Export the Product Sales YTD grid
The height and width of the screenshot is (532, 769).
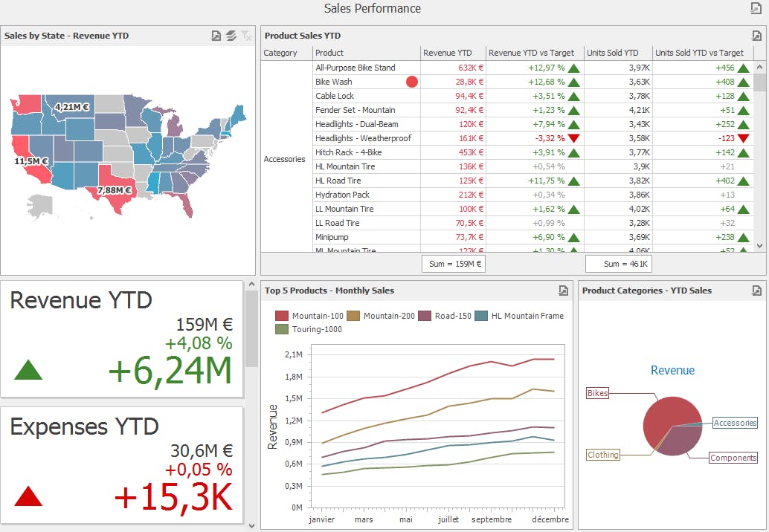coord(756,35)
